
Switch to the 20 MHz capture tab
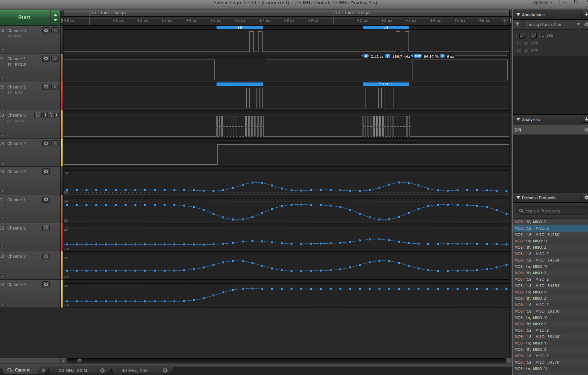(75, 370)
